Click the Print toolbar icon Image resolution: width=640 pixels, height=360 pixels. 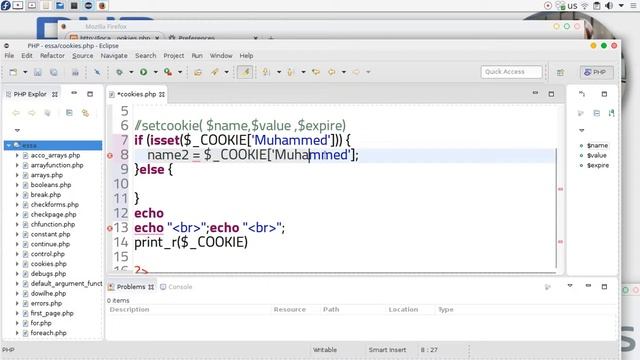point(75,72)
